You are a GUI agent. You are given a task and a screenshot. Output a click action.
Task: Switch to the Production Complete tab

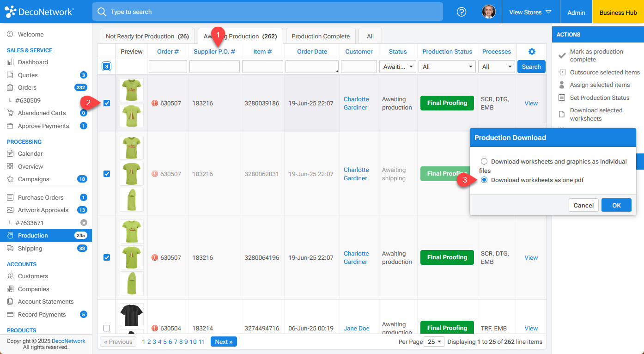click(x=321, y=36)
